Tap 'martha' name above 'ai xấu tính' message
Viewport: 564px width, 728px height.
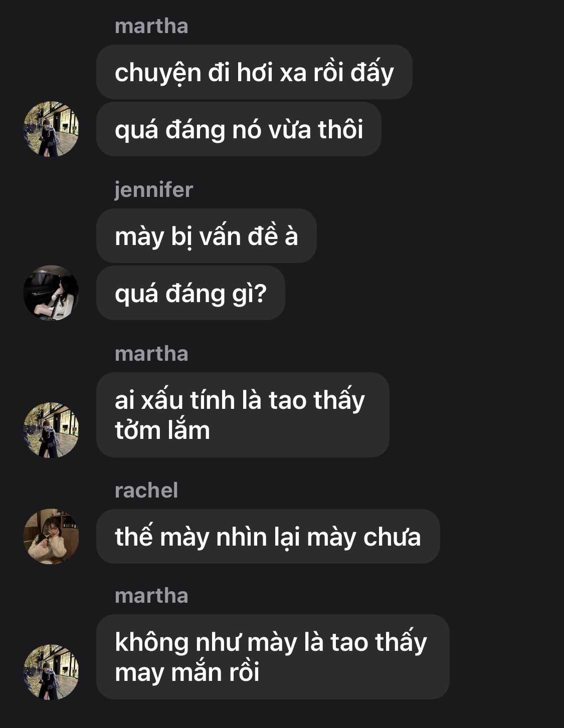(x=151, y=354)
